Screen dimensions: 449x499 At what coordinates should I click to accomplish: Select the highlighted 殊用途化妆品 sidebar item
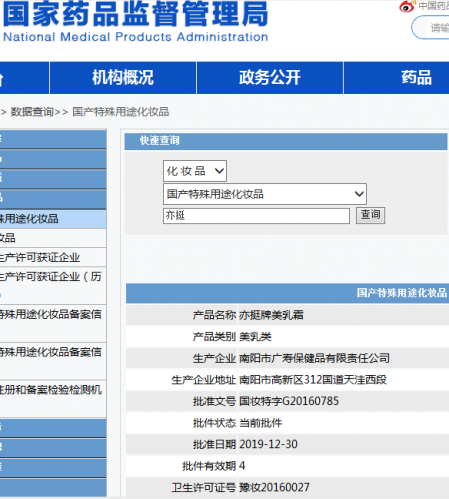(53, 219)
